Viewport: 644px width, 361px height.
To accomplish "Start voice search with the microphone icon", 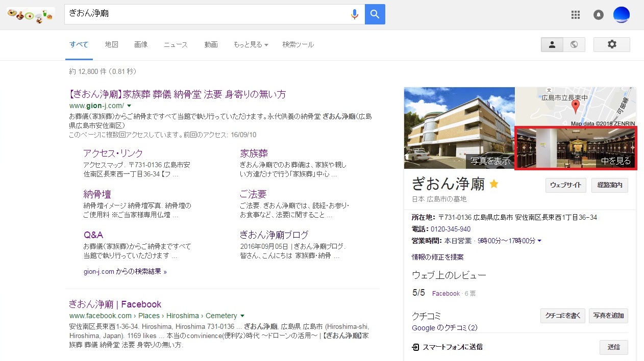I will 355,14.
